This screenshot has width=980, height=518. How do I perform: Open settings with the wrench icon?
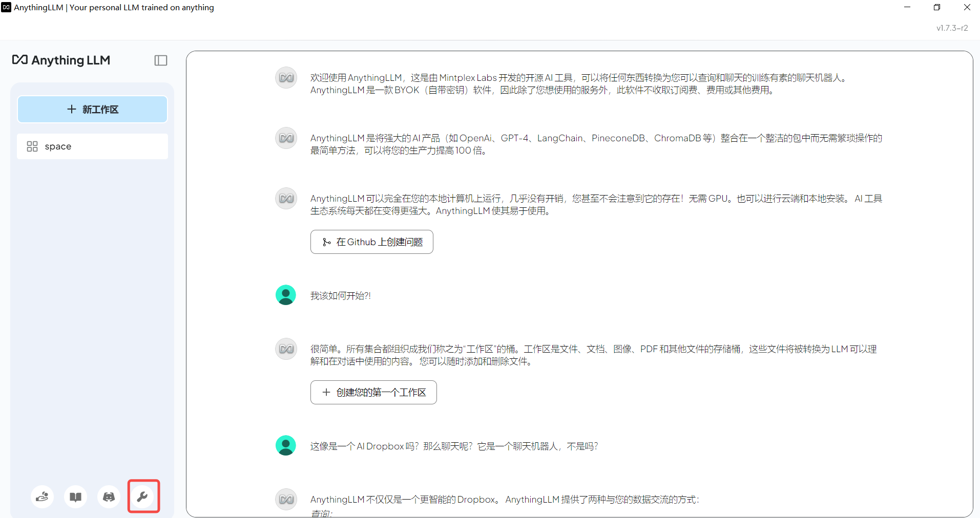tap(142, 497)
